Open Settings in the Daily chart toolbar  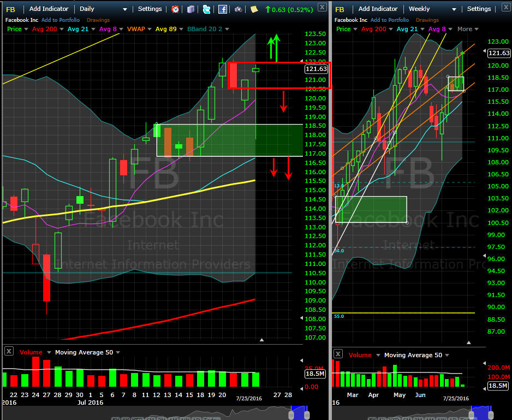150,9
